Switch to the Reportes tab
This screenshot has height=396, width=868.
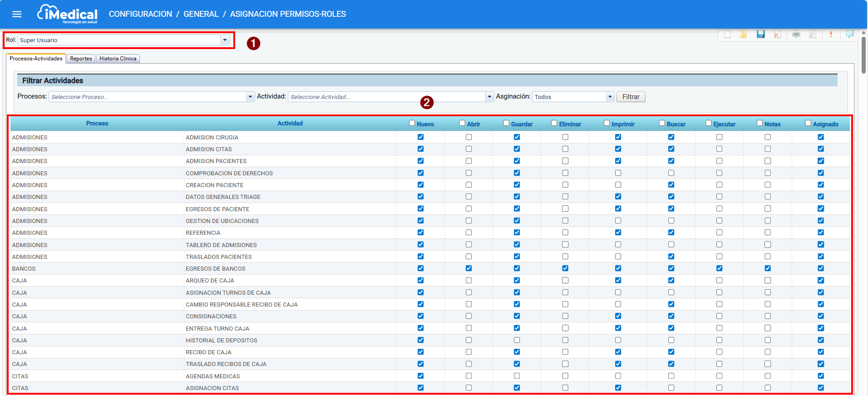tap(81, 59)
